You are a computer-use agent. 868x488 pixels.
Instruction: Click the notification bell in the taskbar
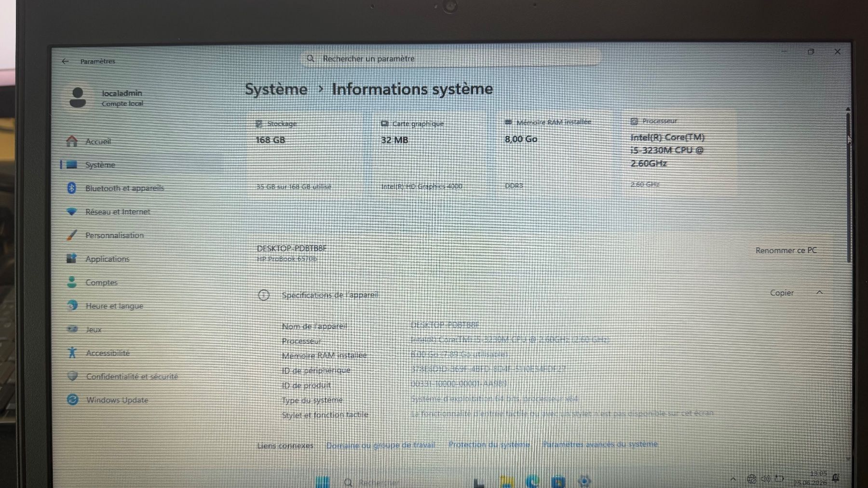point(836,477)
